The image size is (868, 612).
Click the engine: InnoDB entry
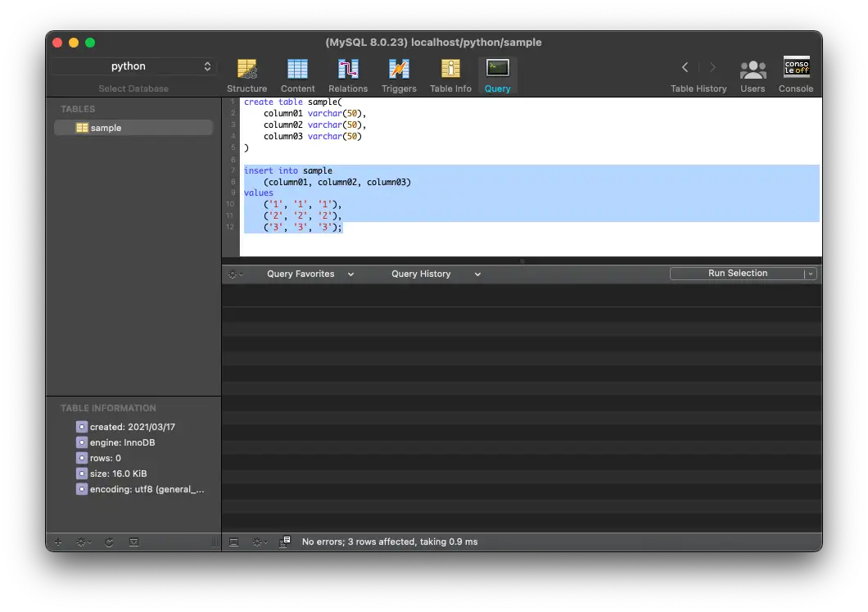coord(115,442)
